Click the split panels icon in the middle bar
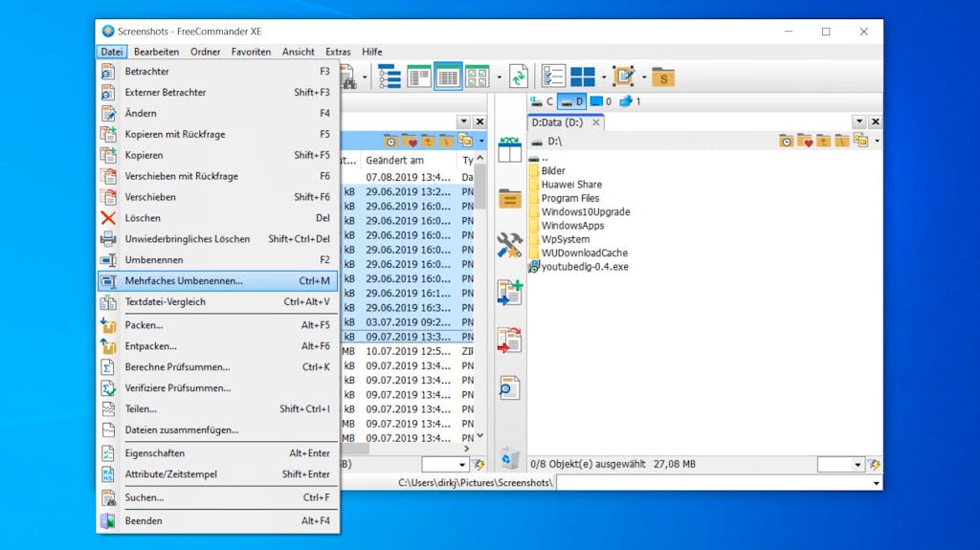This screenshot has height=550, width=980. point(510,150)
